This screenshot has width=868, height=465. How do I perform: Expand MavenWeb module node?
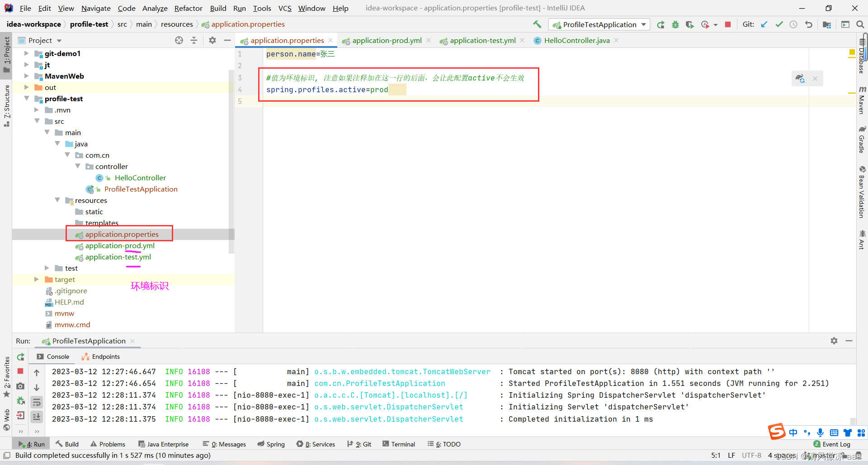coord(26,76)
